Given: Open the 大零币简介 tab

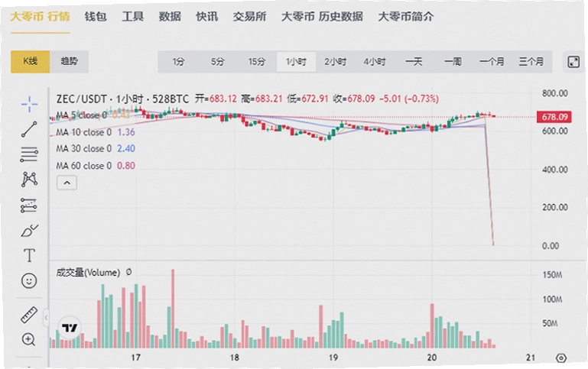Looking at the screenshot, I should point(406,17).
